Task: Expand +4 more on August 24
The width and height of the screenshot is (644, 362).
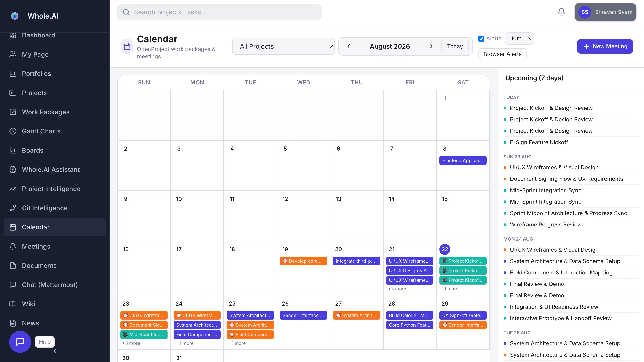Action: click(x=185, y=343)
